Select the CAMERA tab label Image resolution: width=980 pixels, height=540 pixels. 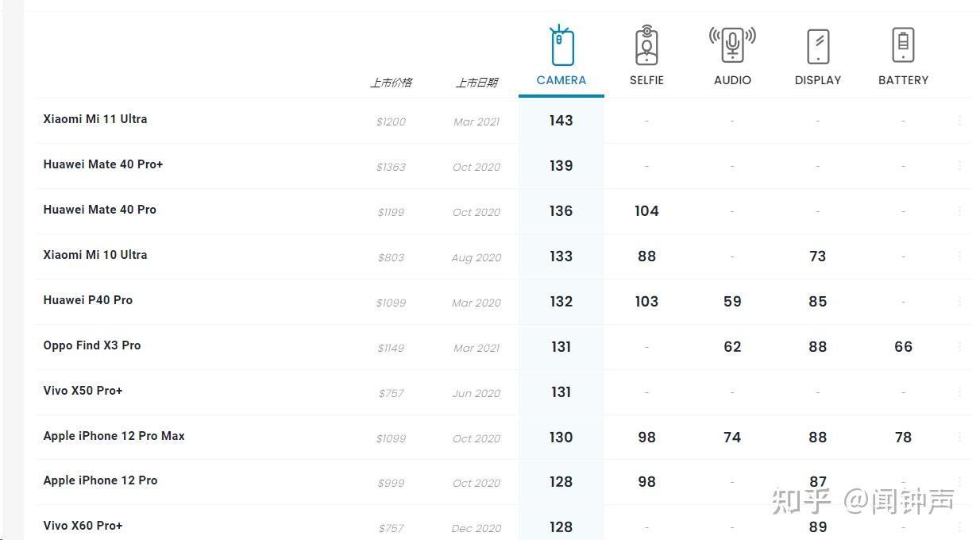coord(561,80)
